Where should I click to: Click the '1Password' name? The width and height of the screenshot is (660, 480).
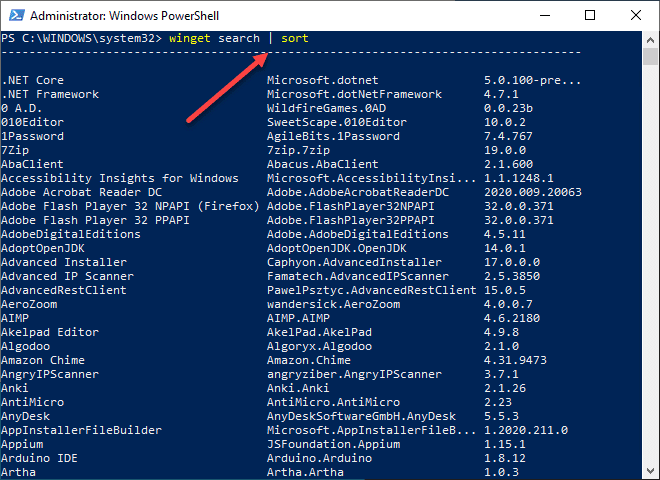pyautogui.click(x=32, y=136)
